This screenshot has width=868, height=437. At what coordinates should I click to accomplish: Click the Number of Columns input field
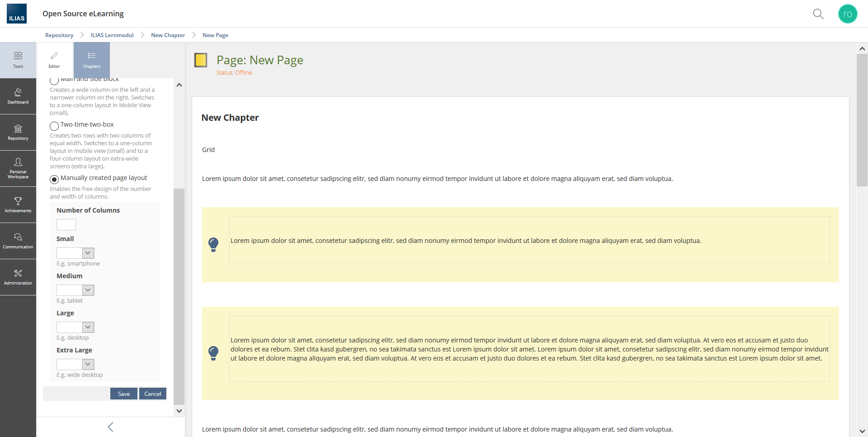point(66,224)
